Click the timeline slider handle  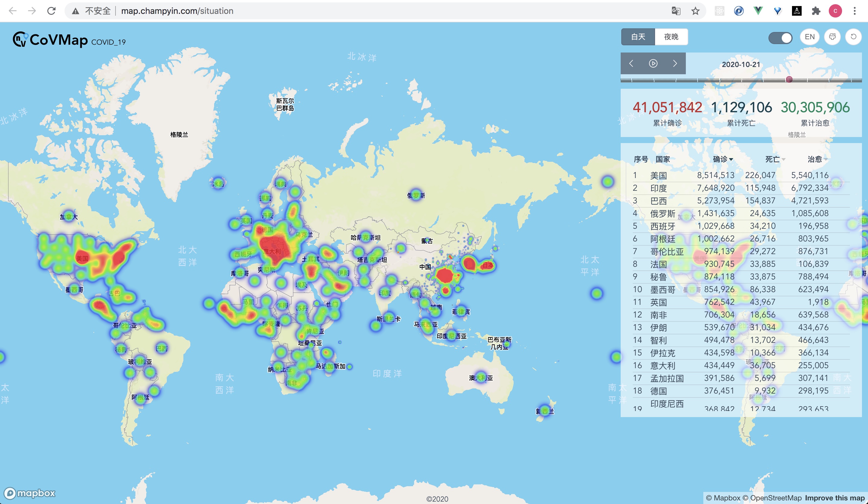click(789, 79)
